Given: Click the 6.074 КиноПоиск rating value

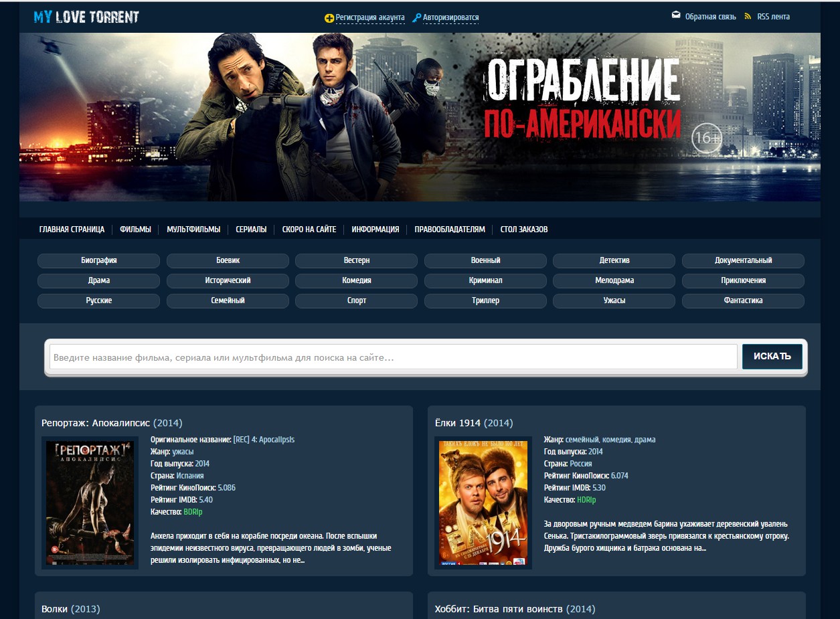Looking at the screenshot, I should click(x=619, y=476).
